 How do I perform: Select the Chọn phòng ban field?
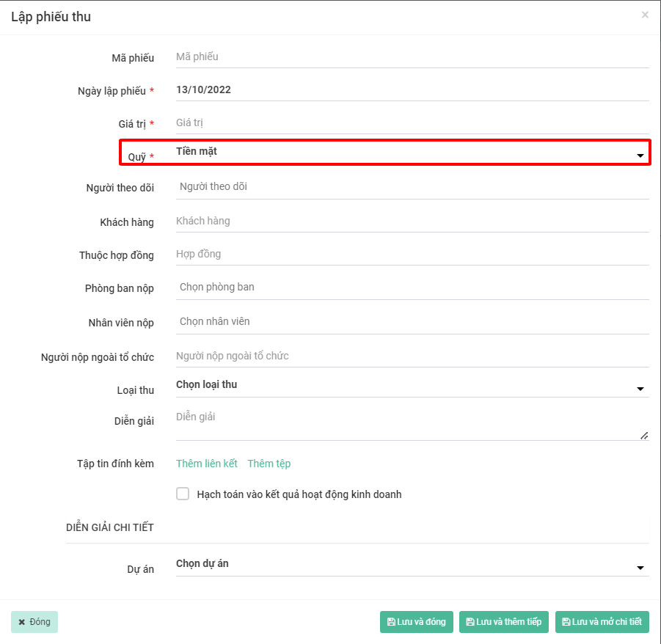[x=411, y=288]
